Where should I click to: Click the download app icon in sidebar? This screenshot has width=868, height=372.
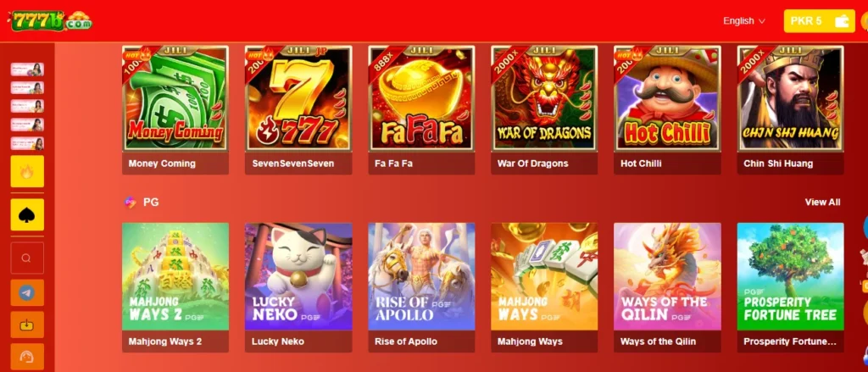tap(26, 325)
